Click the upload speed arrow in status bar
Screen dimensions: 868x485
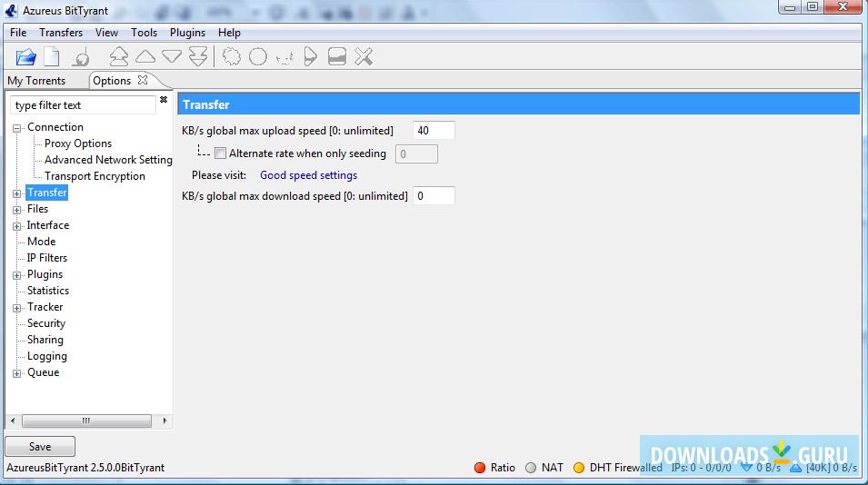(796, 468)
